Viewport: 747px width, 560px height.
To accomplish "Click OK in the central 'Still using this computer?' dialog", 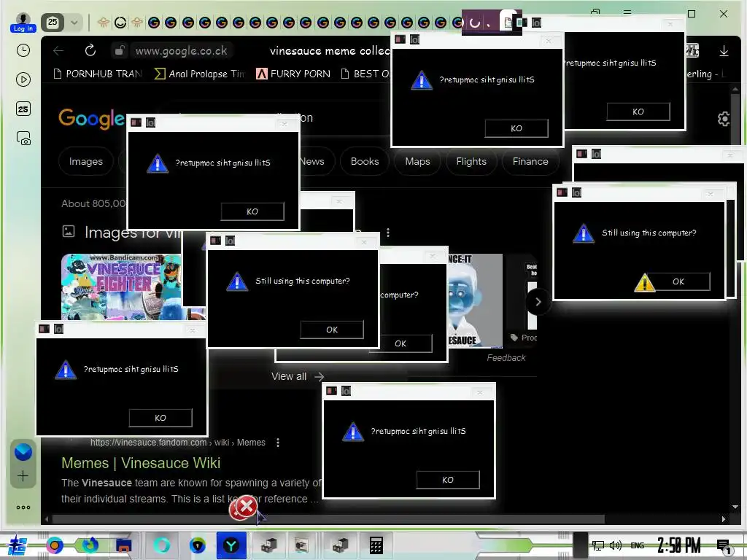I will coord(332,330).
